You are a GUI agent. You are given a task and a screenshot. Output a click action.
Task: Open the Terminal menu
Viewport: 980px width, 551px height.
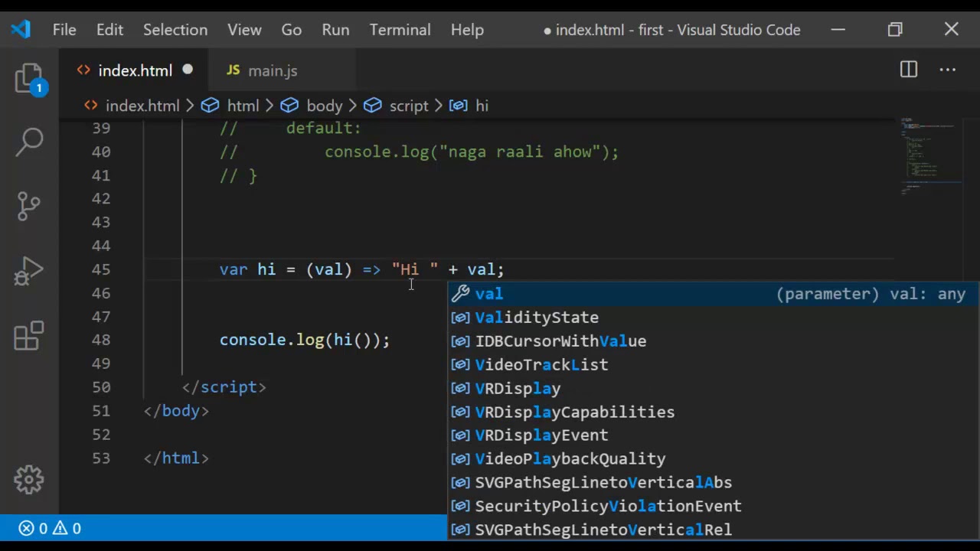(x=400, y=30)
